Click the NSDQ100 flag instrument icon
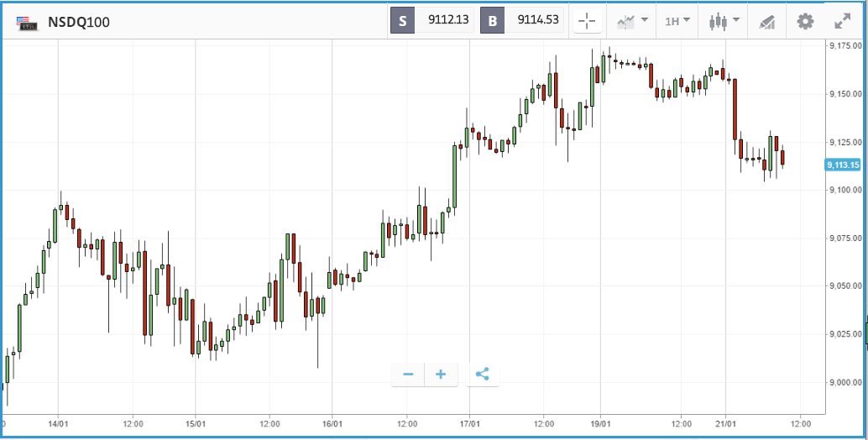This screenshot has height=440, width=868. click(27, 23)
